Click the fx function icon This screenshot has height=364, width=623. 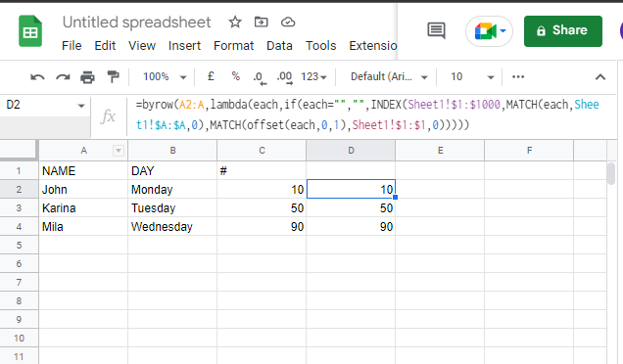[x=108, y=116]
